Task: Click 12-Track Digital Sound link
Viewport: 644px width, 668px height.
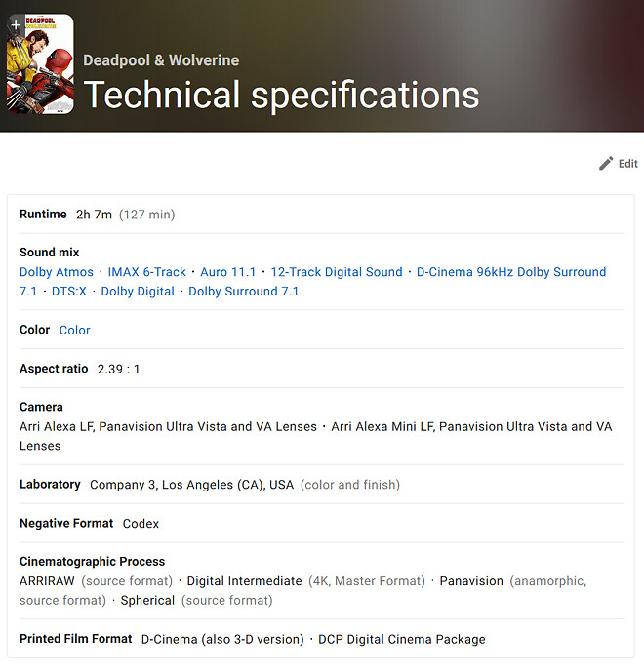Action: [x=337, y=272]
